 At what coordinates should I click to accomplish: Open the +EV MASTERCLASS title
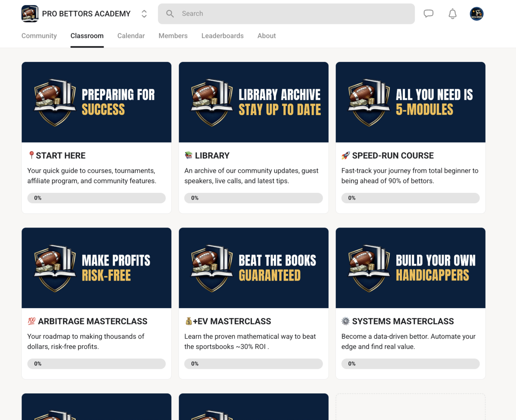coord(232,321)
